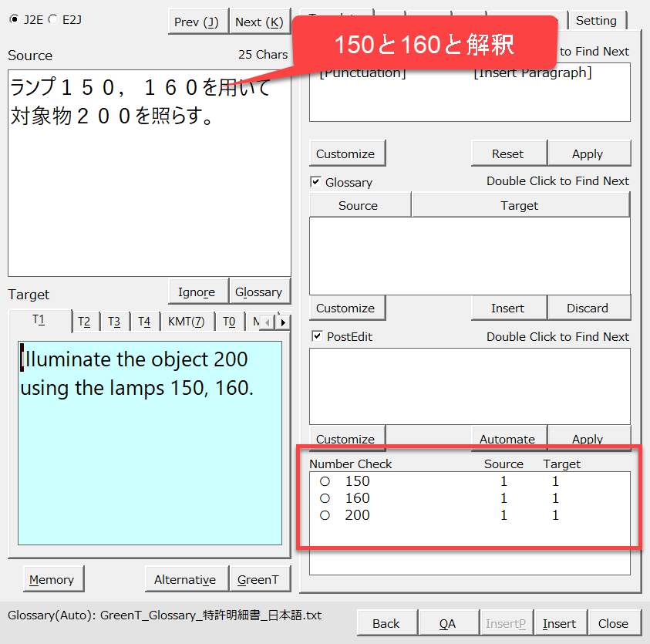Viewport: 650px width, 644px height.
Task: Click the Automate button in PostEdit
Action: [x=507, y=439]
